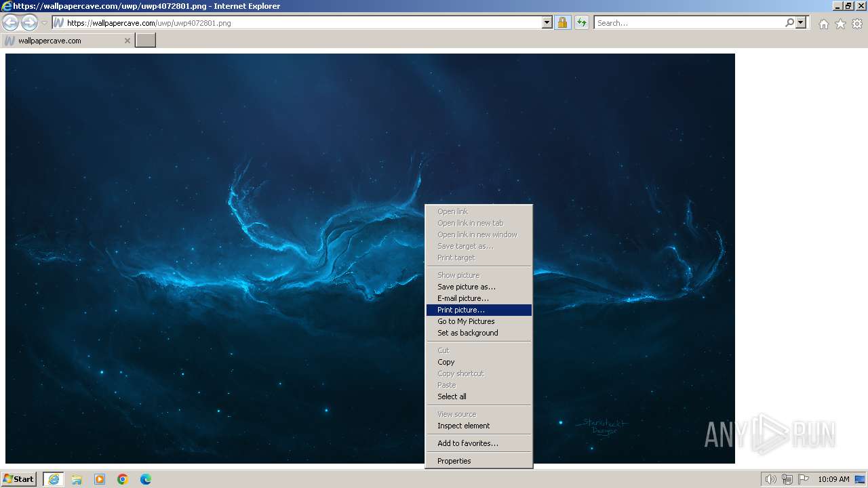The width and height of the screenshot is (868, 488).
Task: Click the Show desktop tray button
Action: pyautogui.click(x=861, y=479)
